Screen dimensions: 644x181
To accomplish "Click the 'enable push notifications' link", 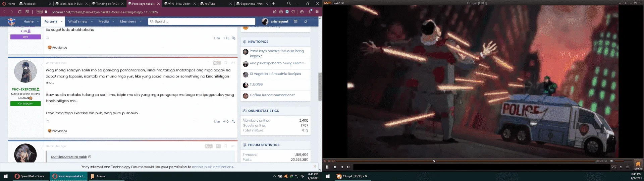I will [x=213, y=167].
